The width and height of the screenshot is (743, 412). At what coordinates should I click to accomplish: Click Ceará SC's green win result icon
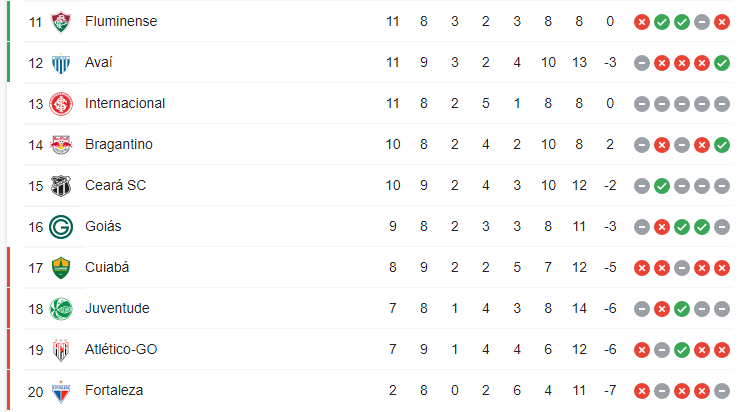(661, 186)
